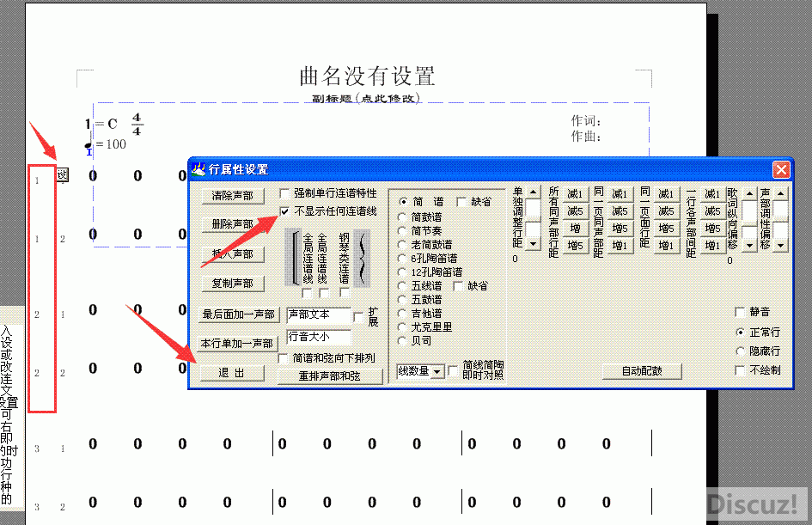Click 减1 for 所有同声部行距

click(x=575, y=194)
